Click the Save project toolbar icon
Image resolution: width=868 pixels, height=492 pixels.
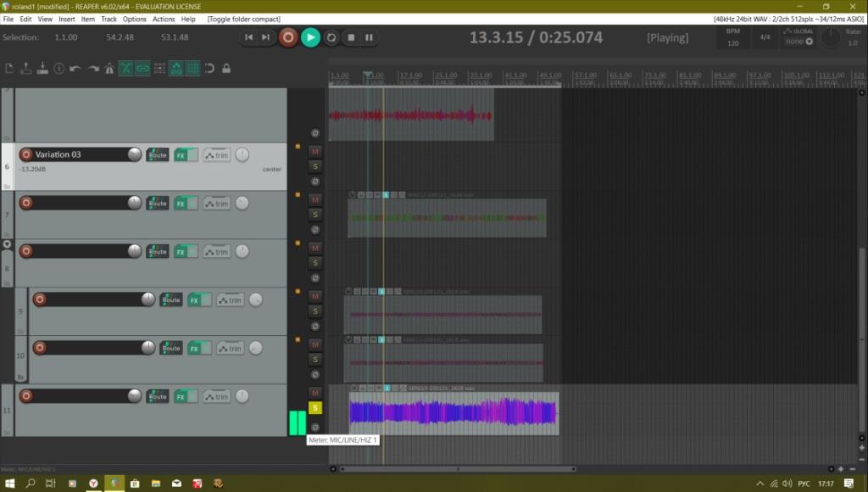[x=42, y=69]
